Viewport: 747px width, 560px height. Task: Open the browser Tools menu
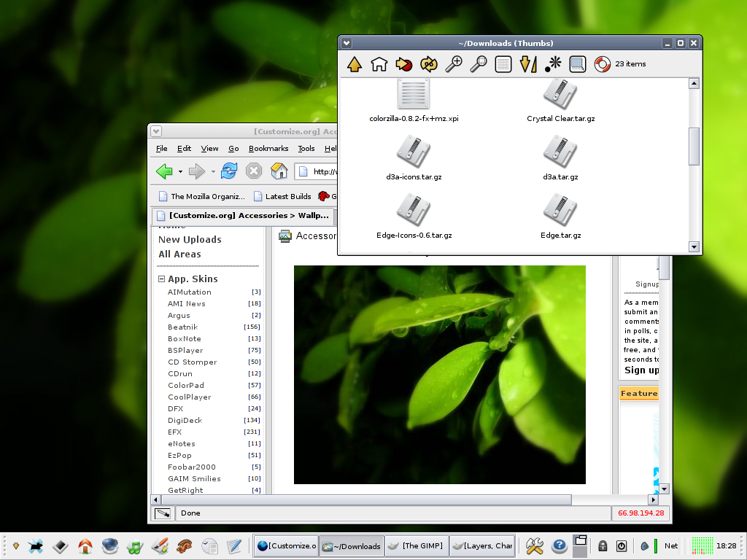(306, 149)
